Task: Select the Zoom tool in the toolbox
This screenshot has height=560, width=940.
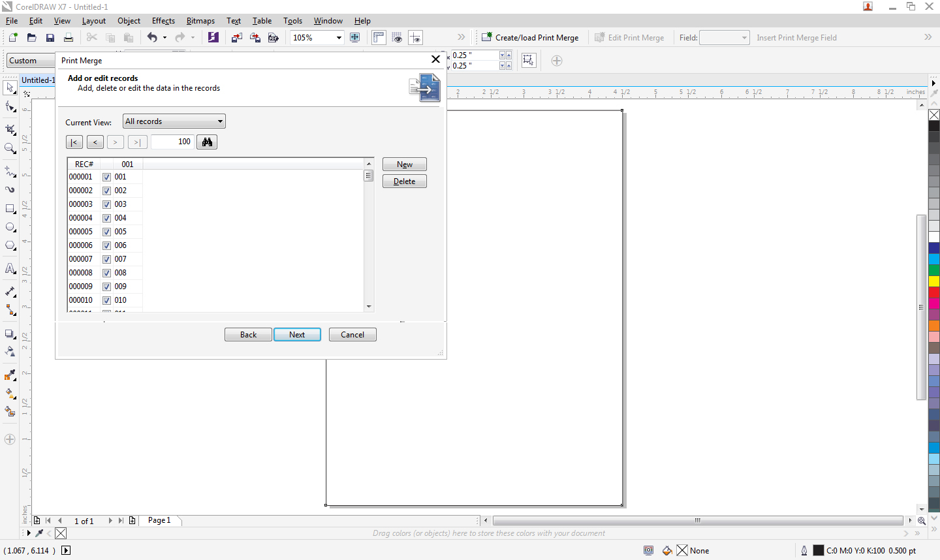Action: [x=9, y=148]
